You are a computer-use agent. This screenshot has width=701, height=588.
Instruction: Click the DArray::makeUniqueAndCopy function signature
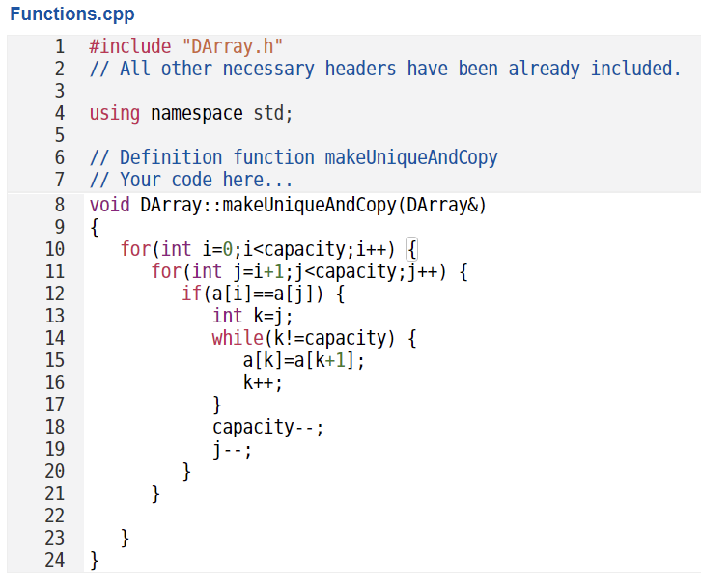pos(288,205)
